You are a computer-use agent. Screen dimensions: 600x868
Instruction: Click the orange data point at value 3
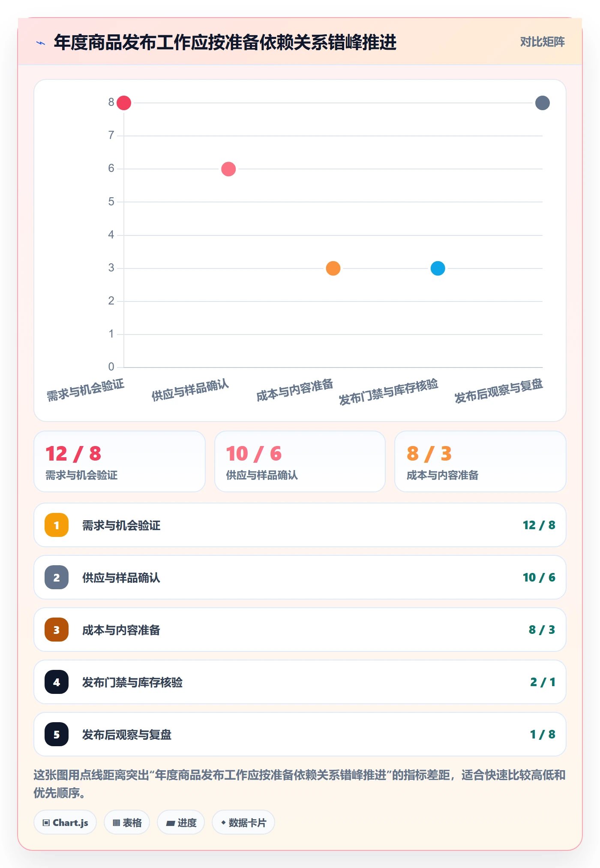coord(333,268)
